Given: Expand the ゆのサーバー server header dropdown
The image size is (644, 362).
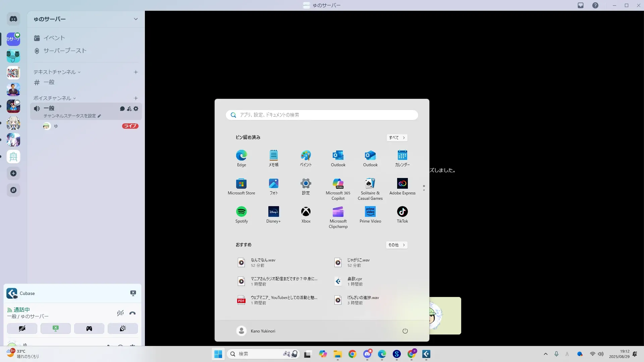Looking at the screenshot, I should point(136,19).
